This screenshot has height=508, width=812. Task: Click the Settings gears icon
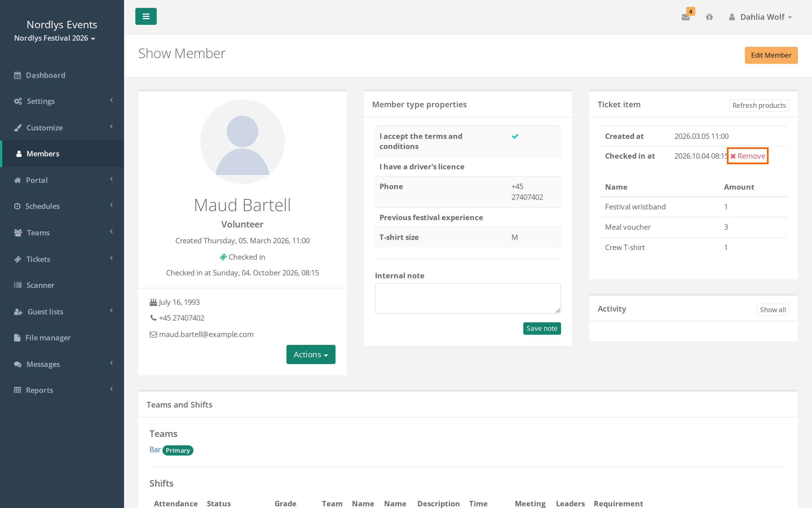[x=18, y=101]
